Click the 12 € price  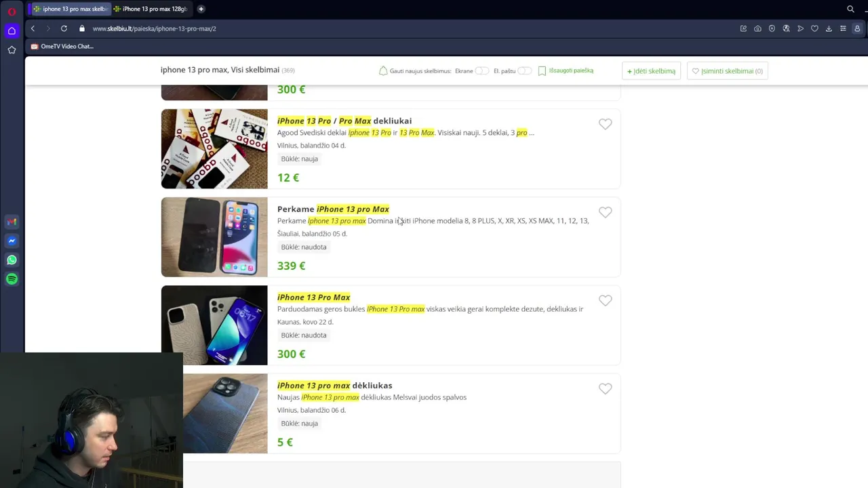click(288, 178)
